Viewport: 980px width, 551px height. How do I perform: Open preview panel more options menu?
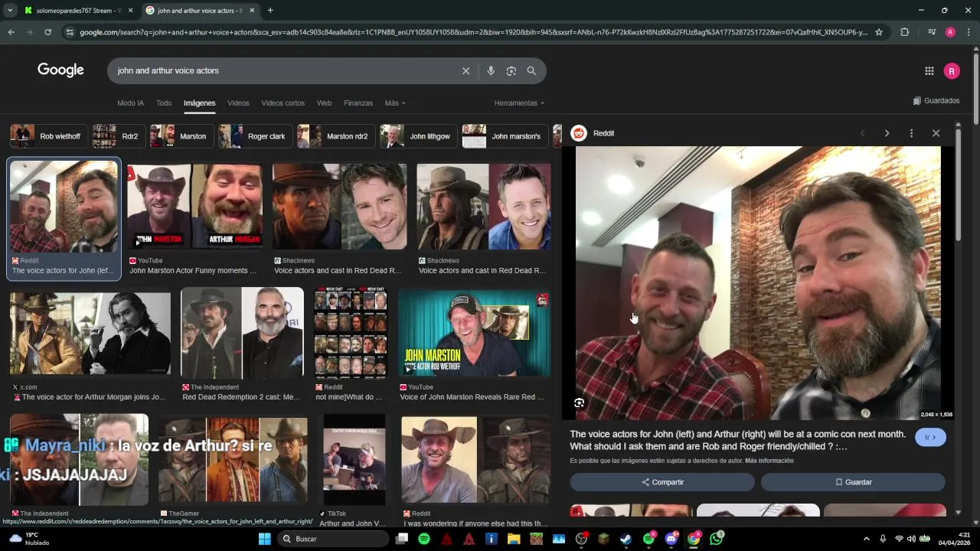coord(911,133)
